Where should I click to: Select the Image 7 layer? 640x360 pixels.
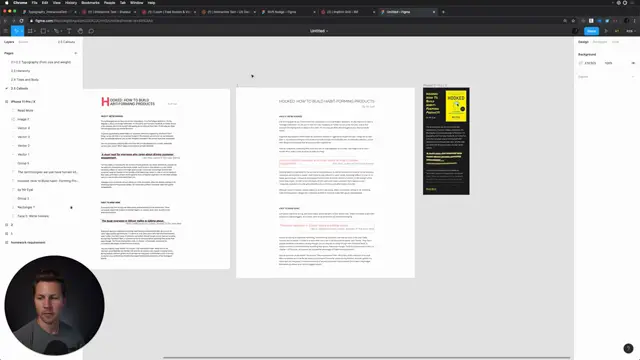pyautogui.click(x=23, y=119)
